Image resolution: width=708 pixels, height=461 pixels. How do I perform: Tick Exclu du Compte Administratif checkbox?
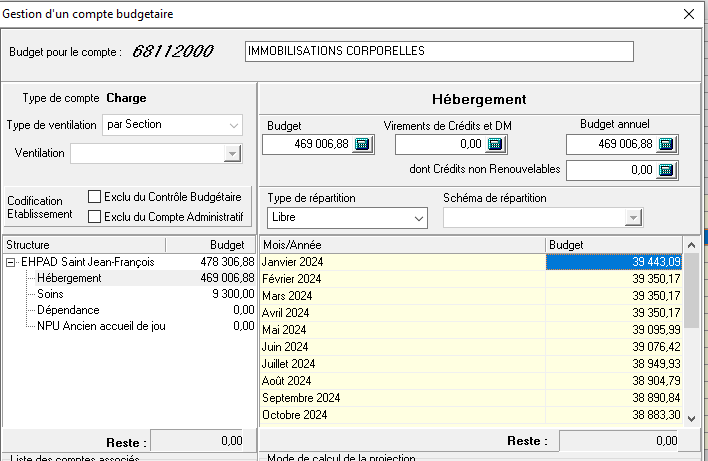pos(96,216)
